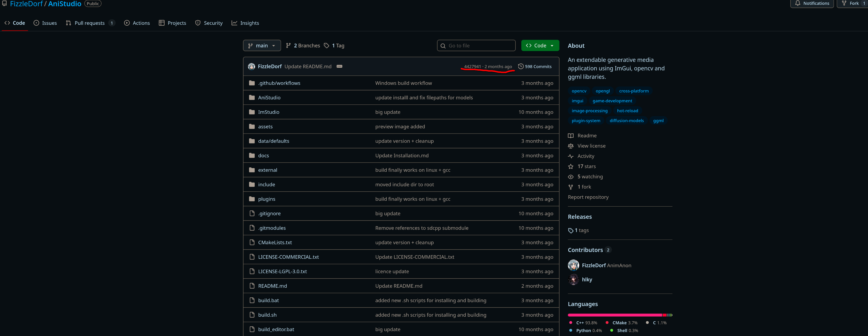Open the main branch dropdown

pos(262,46)
